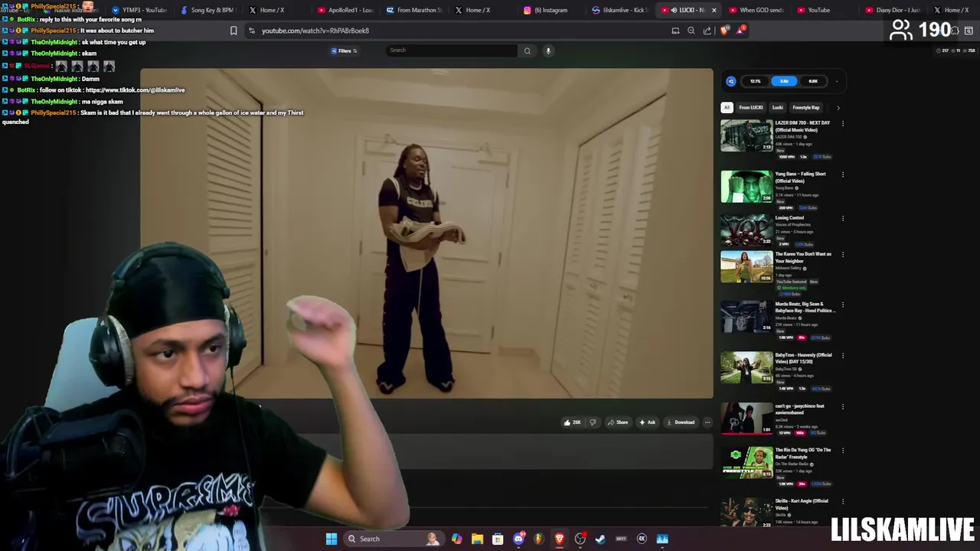
Task: Open the BabyTron - Heavenly video title
Action: [803, 358]
